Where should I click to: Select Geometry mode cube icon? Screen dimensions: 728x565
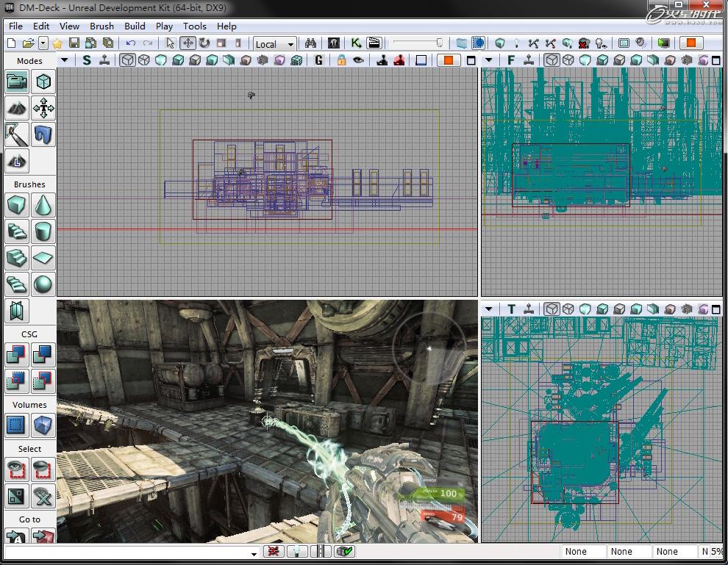[43, 82]
